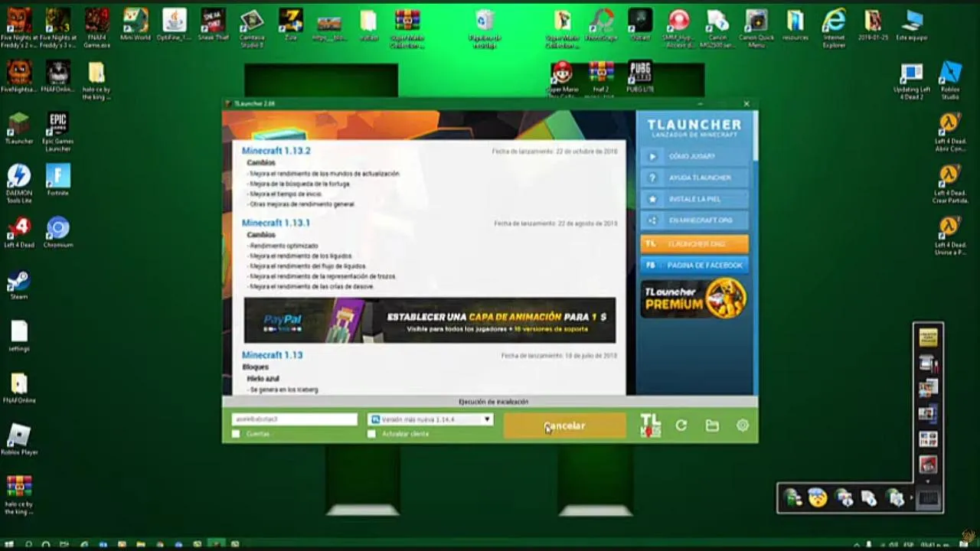Open Sneak Thief desktop icon

click(212, 21)
